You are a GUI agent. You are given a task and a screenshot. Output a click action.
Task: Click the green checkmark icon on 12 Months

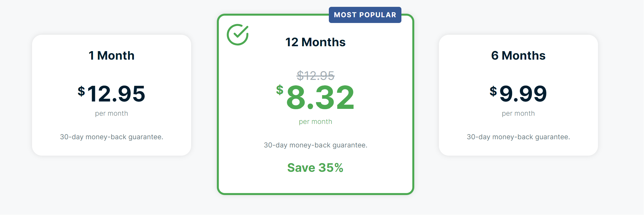(237, 35)
